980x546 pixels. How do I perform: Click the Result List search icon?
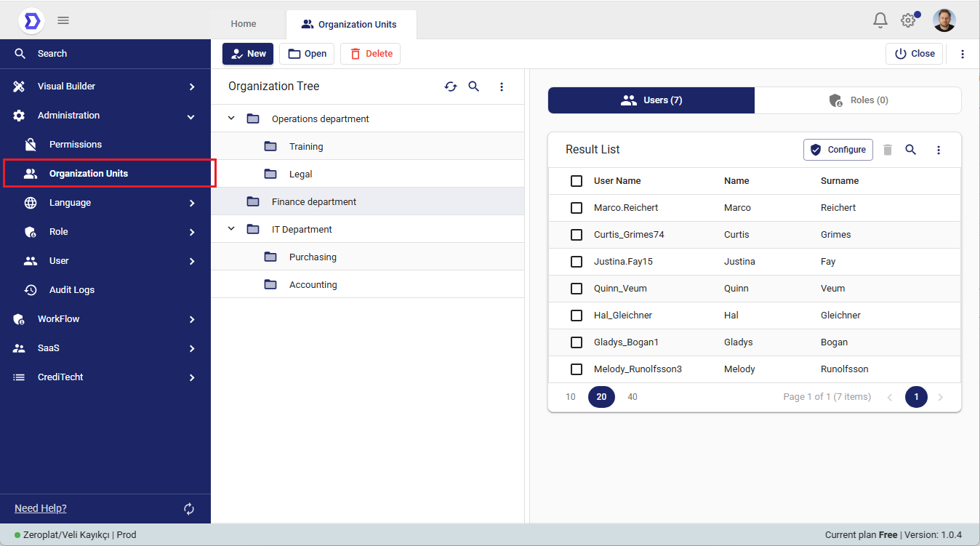(x=911, y=150)
